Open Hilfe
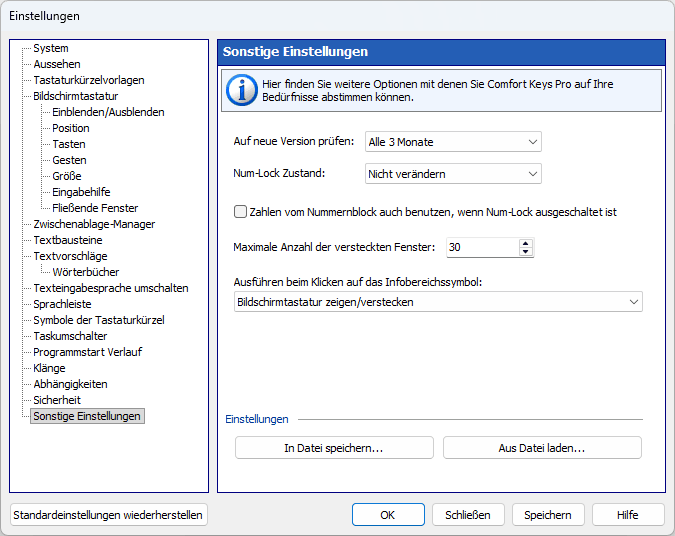 628,515
